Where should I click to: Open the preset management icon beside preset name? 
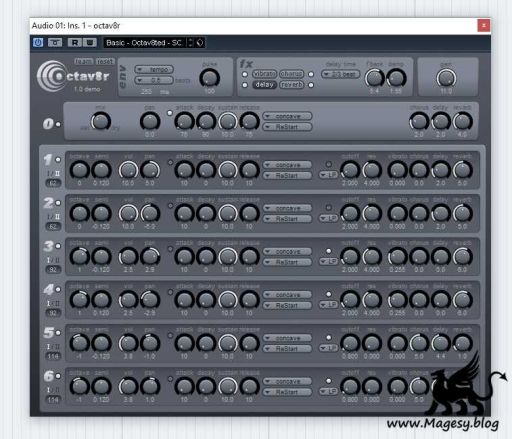pyautogui.click(x=200, y=43)
